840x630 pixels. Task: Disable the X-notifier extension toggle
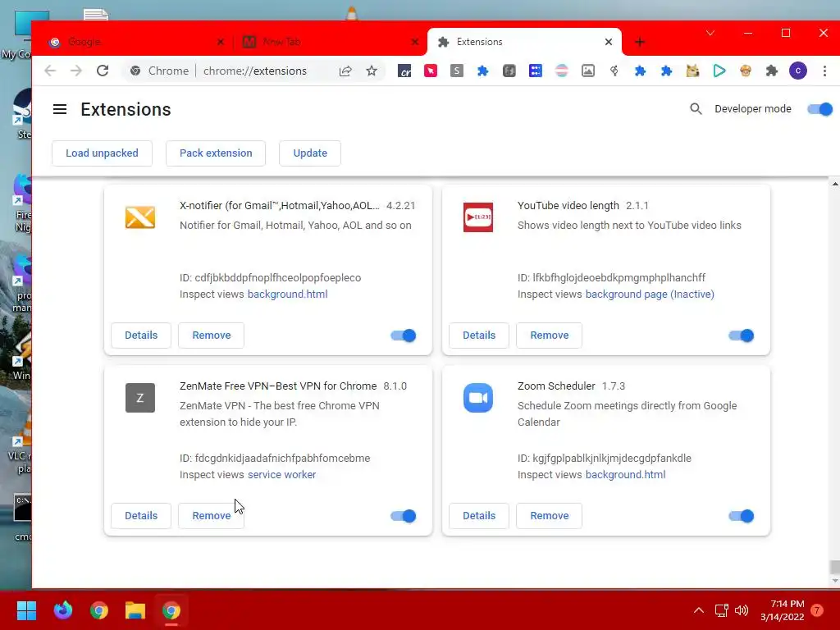[404, 336]
